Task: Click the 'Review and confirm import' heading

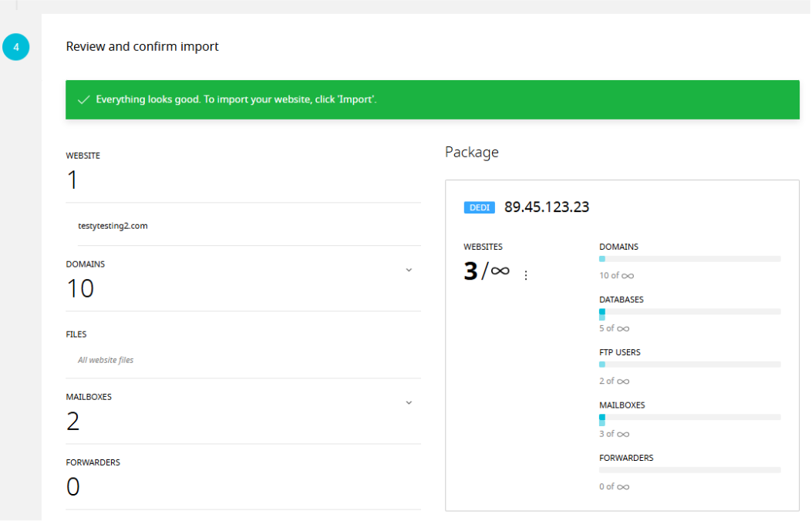Action: (x=143, y=46)
